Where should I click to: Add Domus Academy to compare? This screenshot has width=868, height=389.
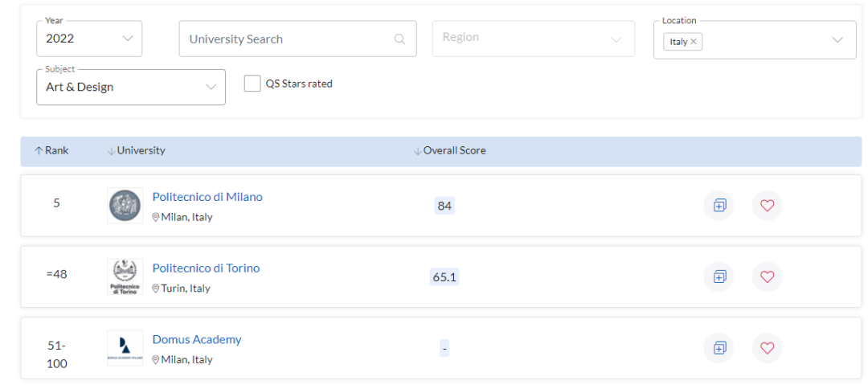(x=719, y=348)
